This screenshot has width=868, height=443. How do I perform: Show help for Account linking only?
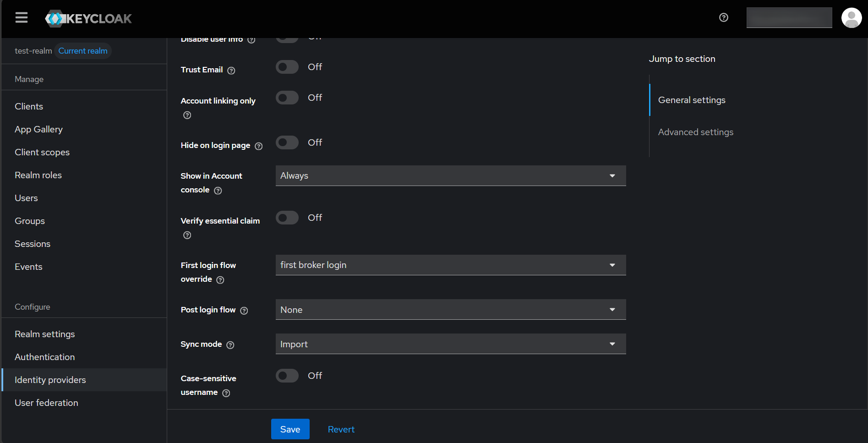[x=187, y=115]
